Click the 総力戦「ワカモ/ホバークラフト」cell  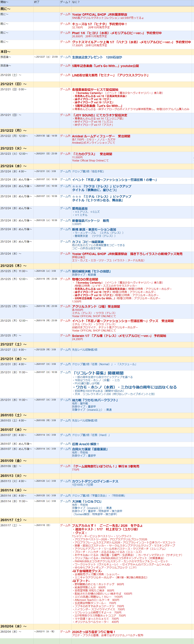(x=95, y=400)
